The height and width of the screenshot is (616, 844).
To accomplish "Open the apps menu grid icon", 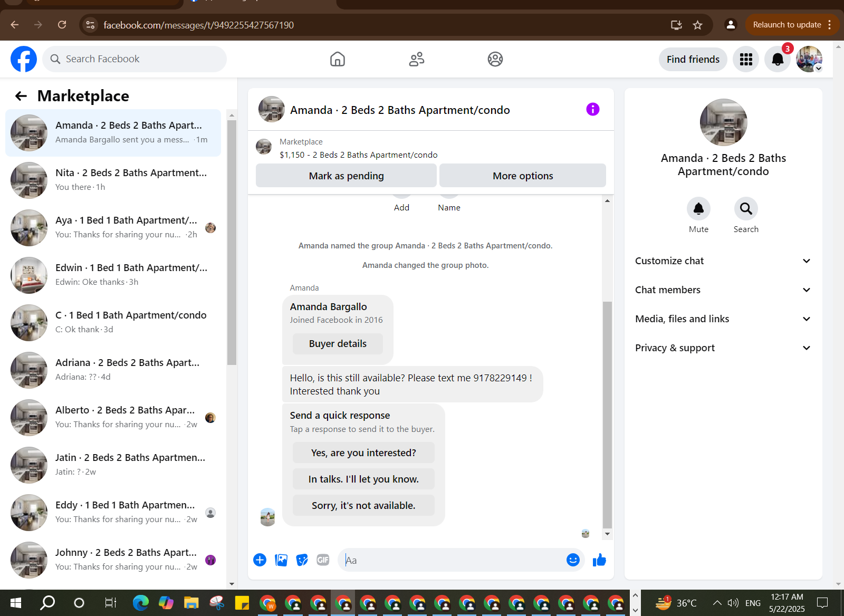I will pos(746,59).
